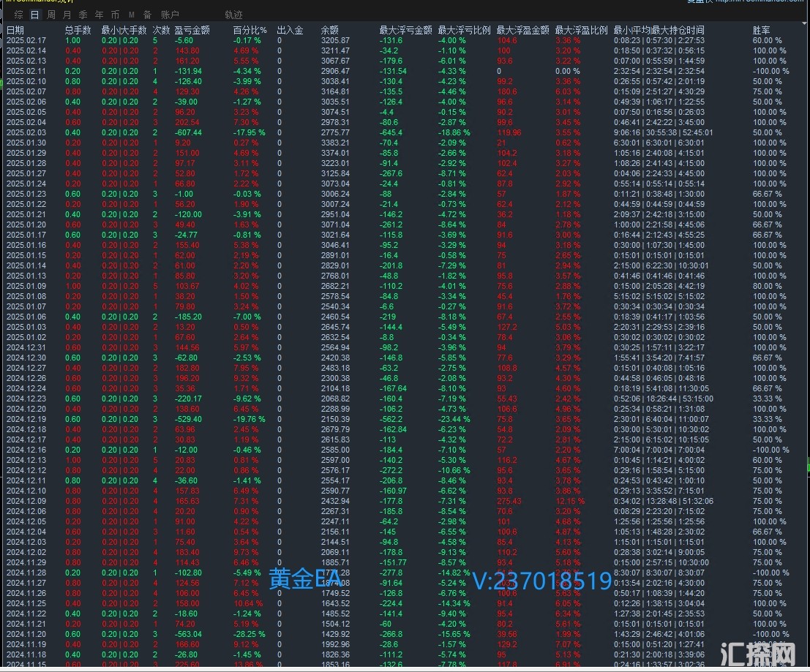Select the 2024.12.19 row date cell
The image size is (810, 672).
26,419
